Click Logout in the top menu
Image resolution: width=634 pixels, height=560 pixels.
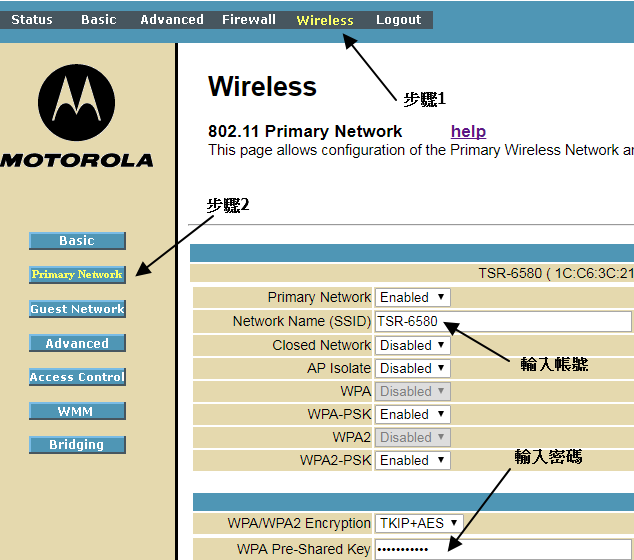pos(398,20)
